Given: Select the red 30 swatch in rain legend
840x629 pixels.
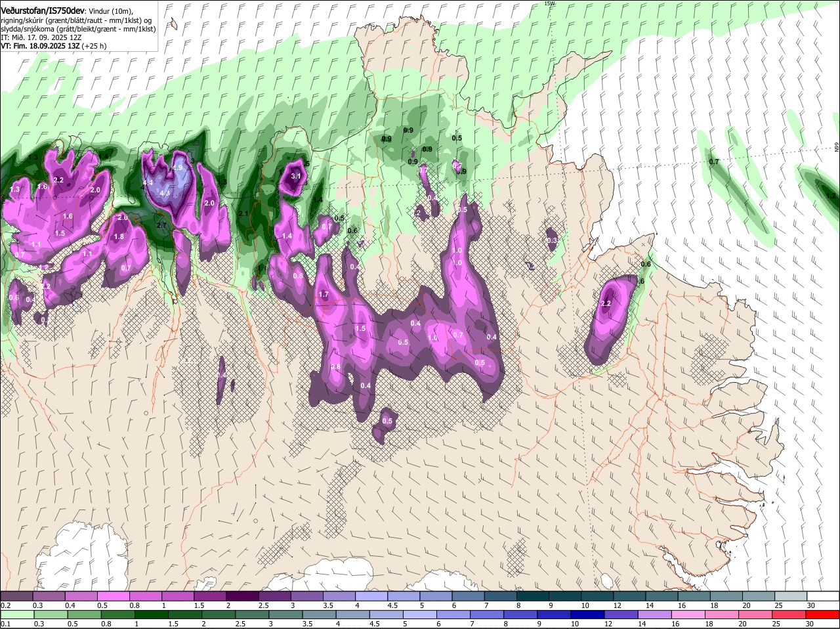Looking at the screenshot, I should (x=823, y=615).
